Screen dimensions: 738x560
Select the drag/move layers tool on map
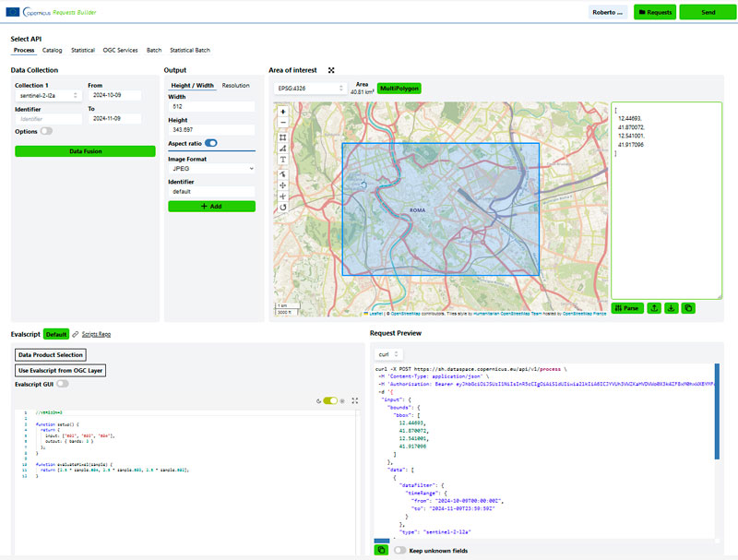[x=283, y=185]
